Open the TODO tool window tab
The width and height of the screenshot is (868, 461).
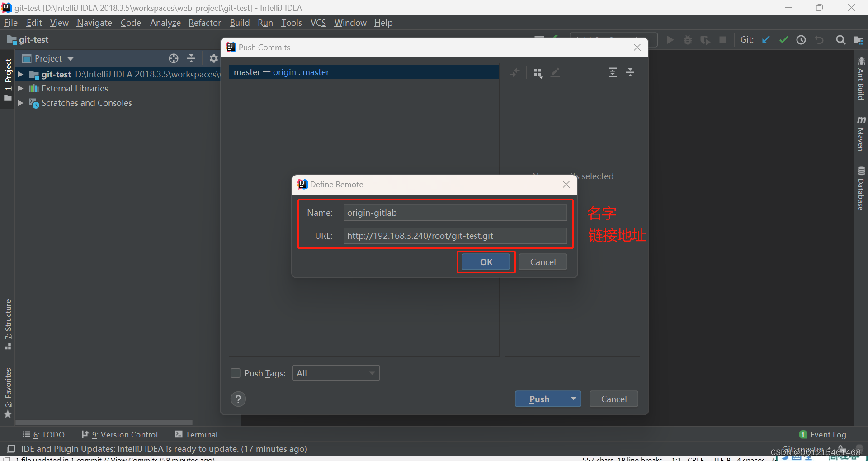coord(43,435)
